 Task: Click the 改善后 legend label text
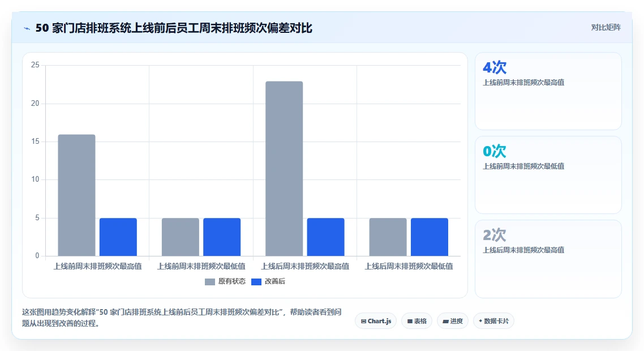pyautogui.click(x=275, y=281)
